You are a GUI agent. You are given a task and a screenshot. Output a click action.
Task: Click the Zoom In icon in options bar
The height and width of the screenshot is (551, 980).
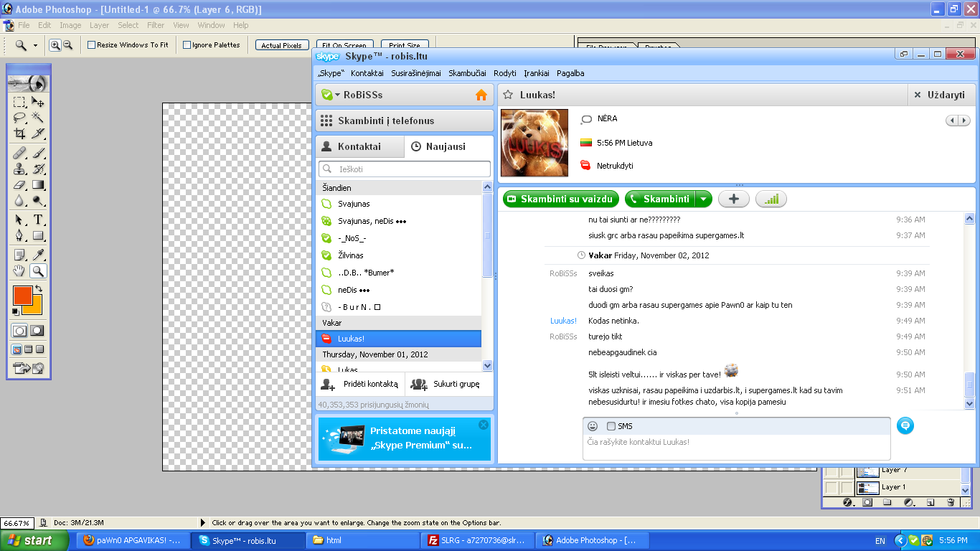click(55, 45)
